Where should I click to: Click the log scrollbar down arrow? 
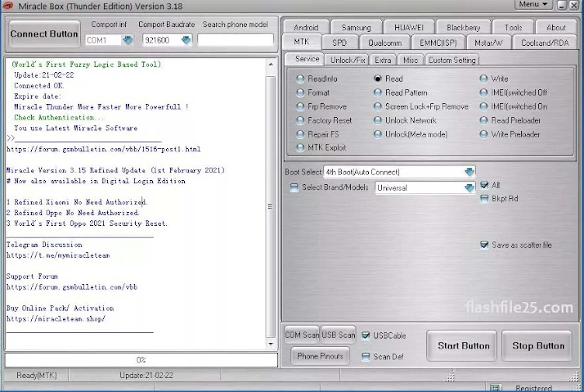(x=271, y=344)
